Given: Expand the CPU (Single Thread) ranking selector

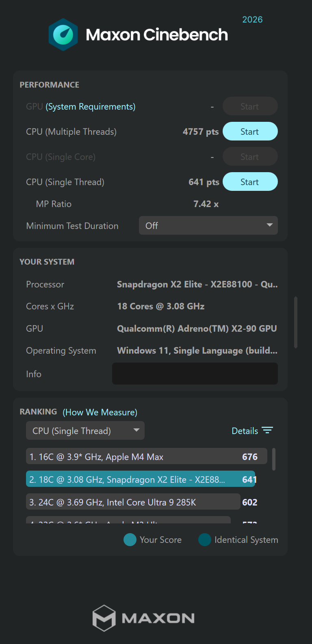Looking at the screenshot, I should point(85,430).
